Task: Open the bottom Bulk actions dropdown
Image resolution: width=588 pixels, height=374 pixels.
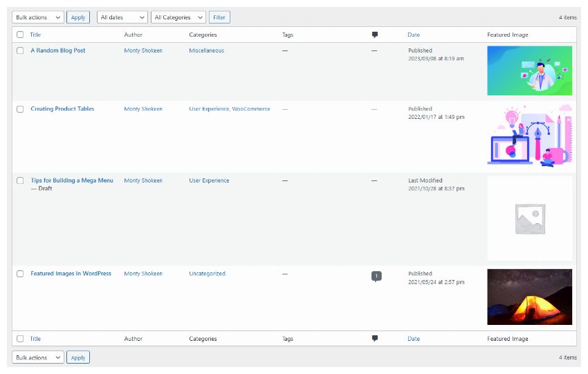Action: pos(38,357)
